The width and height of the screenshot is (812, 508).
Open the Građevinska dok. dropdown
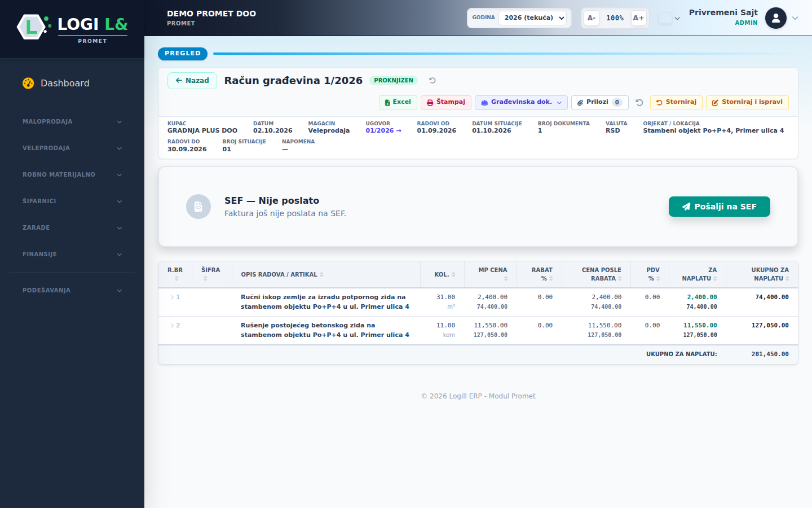tap(521, 102)
